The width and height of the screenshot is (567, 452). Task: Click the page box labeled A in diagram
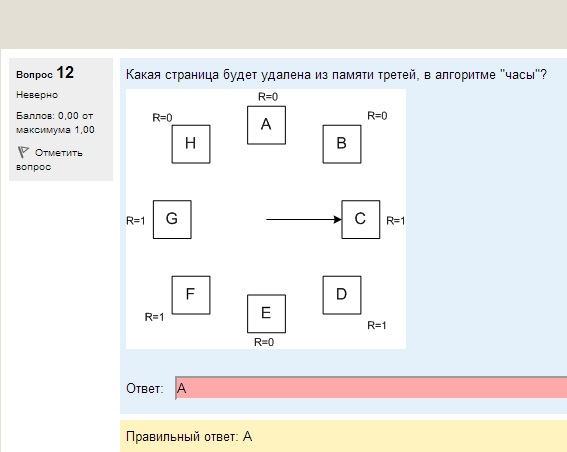[x=267, y=125]
